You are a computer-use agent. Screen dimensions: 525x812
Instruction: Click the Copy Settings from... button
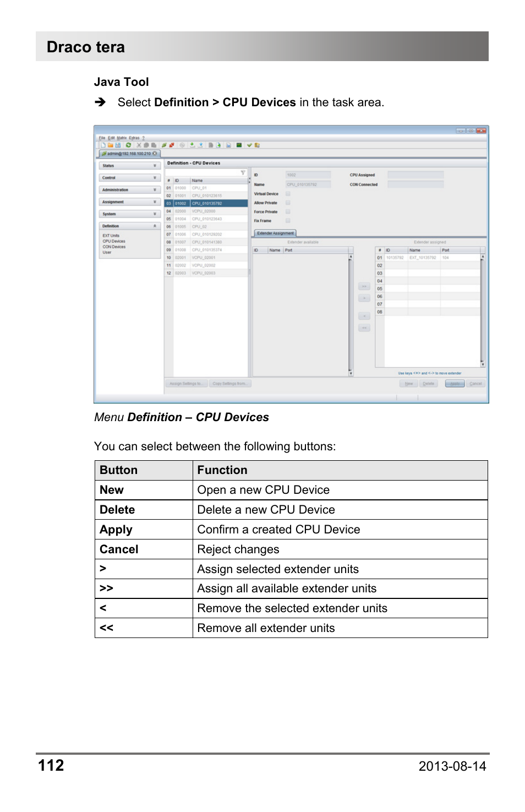pos(230,384)
